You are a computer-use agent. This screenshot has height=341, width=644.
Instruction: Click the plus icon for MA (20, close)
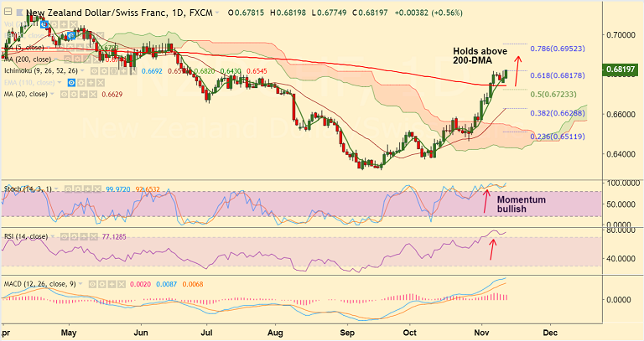[x=83, y=95]
